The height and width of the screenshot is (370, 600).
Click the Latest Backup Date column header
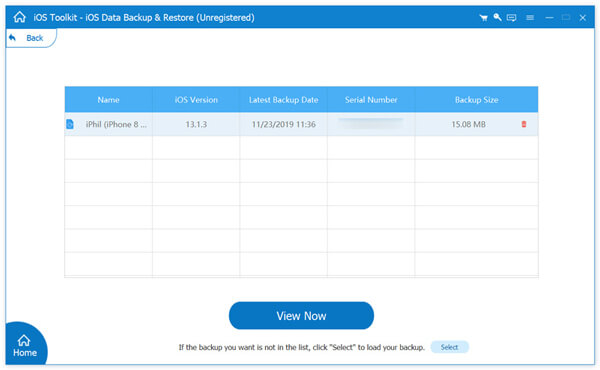click(284, 99)
